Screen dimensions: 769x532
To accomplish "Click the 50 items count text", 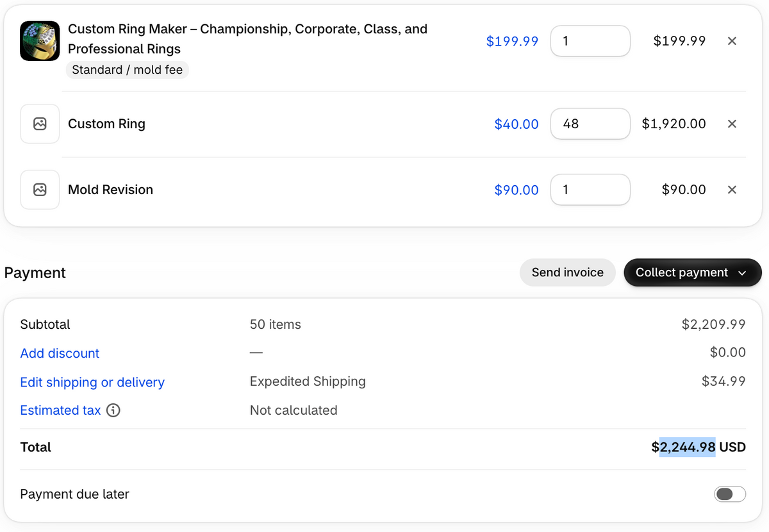I will pos(276,324).
